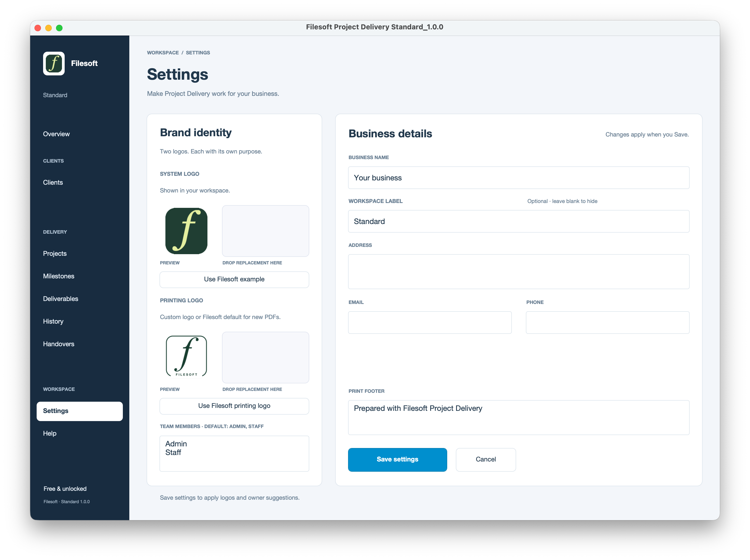
Task: Click into the Address text area
Action: [x=519, y=272]
